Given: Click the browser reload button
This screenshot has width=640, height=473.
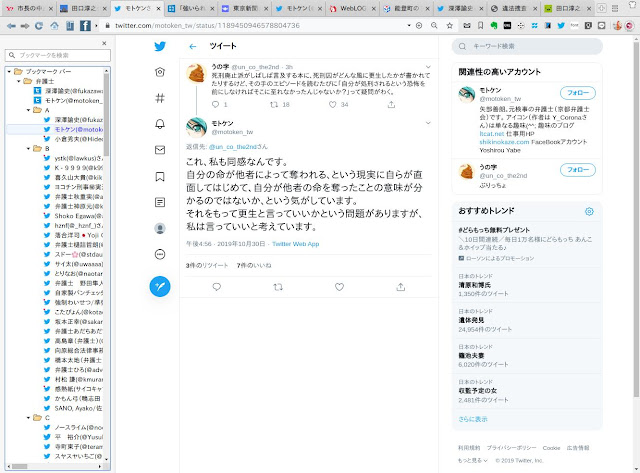Looking at the screenshot, I should [x=39, y=26].
